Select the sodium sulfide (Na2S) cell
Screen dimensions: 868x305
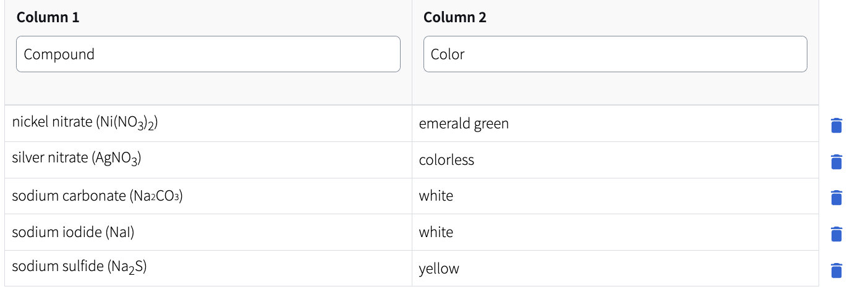(x=208, y=269)
